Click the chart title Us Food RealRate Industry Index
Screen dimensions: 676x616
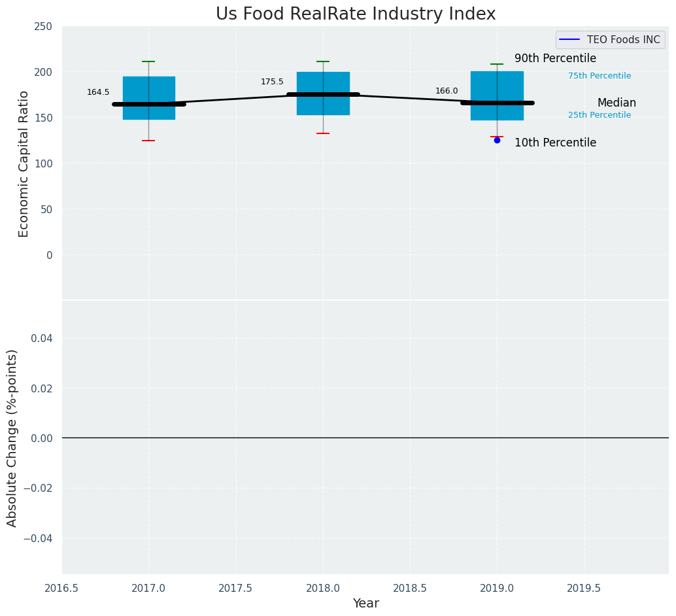(x=356, y=14)
